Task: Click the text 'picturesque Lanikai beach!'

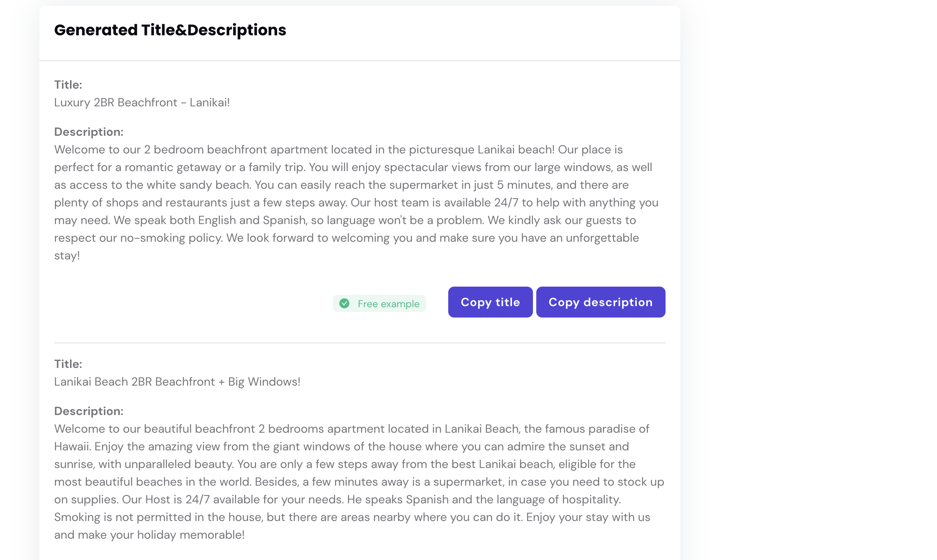Action: (481, 150)
